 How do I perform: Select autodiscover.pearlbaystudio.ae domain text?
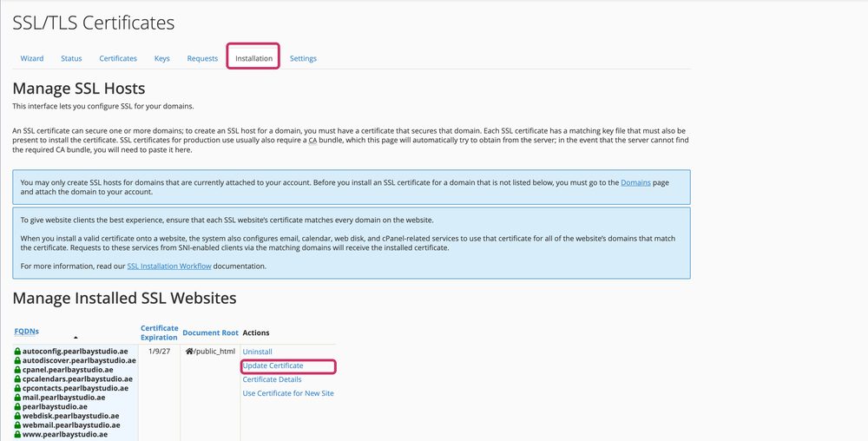click(x=79, y=360)
